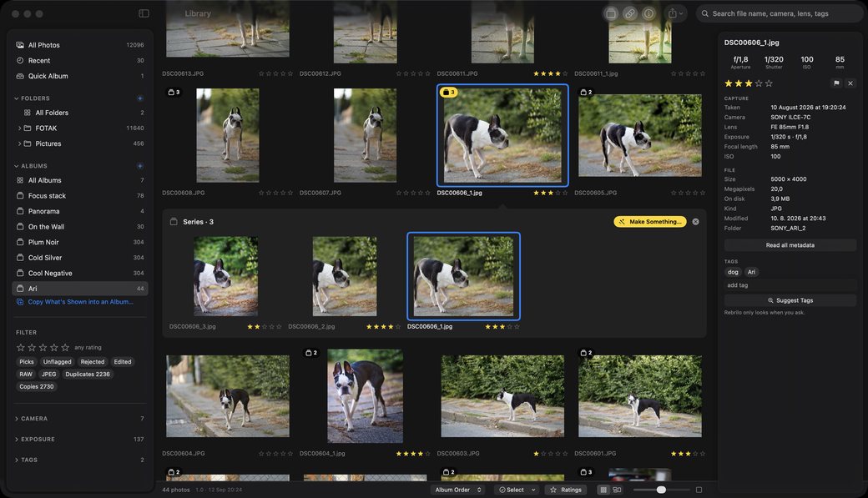The height and width of the screenshot is (498, 868).
Task: Toggle the Unflagged filter
Action: click(x=57, y=362)
